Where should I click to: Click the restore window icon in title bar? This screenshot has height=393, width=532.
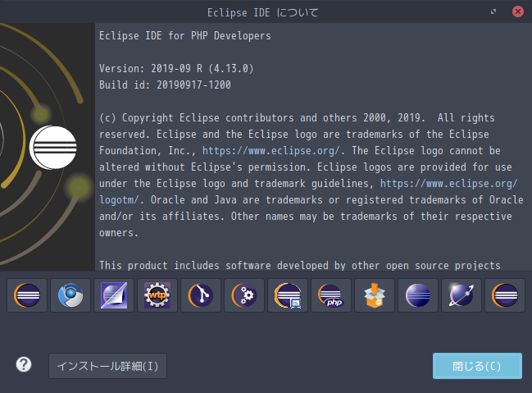pyautogui.click(x=493, y=11)
